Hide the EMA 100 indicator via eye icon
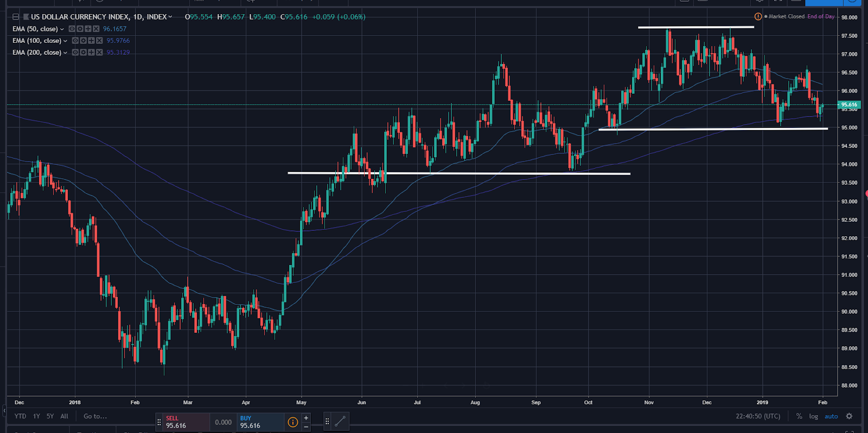Screen dimensions: 868x433 pyautogui.click(x=75, y=41)
